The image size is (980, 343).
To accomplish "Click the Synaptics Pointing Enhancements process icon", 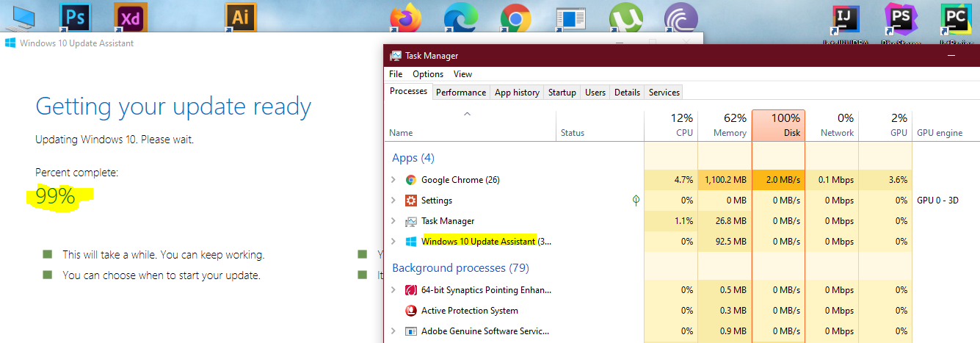I will (x=411, y=290).
